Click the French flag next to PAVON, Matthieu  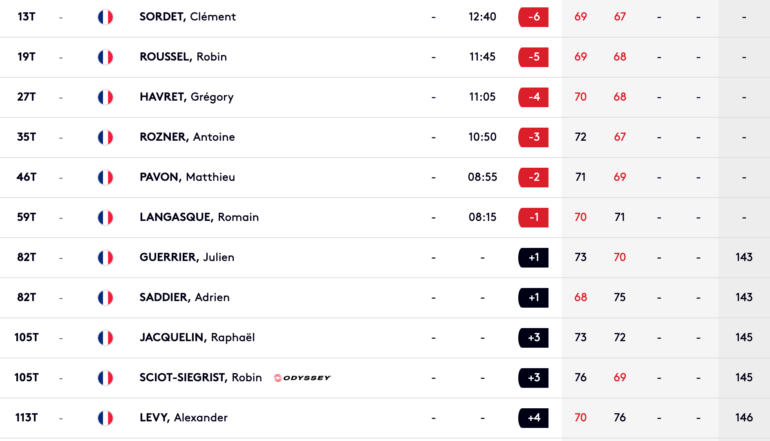[105, 177]
